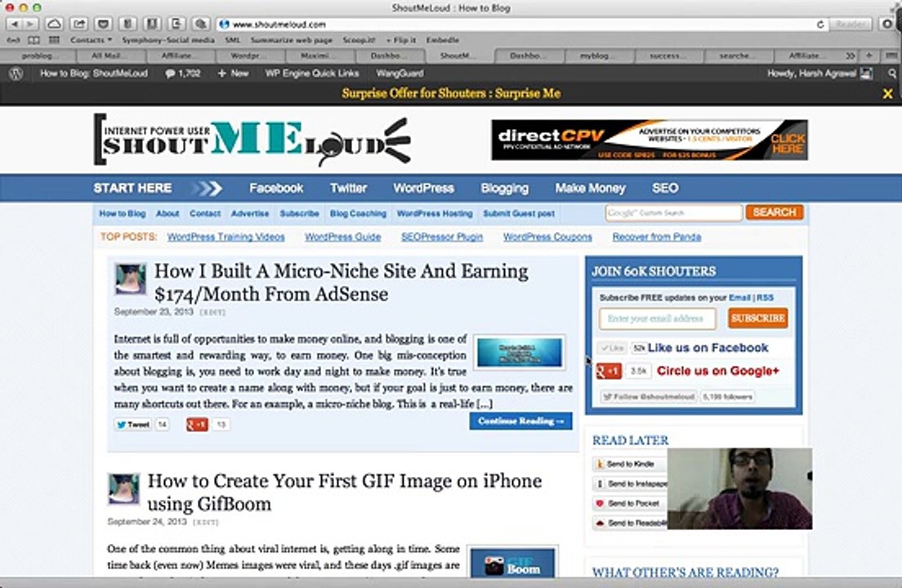This screenshot has height=588, width=902.
Task: Click the ShoutMeLoud logo
Action: (x=252, y=140)
